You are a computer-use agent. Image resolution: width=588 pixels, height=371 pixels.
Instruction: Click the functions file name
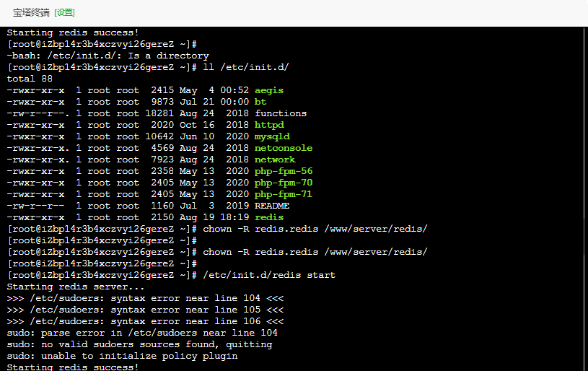(x=281, y=113)
